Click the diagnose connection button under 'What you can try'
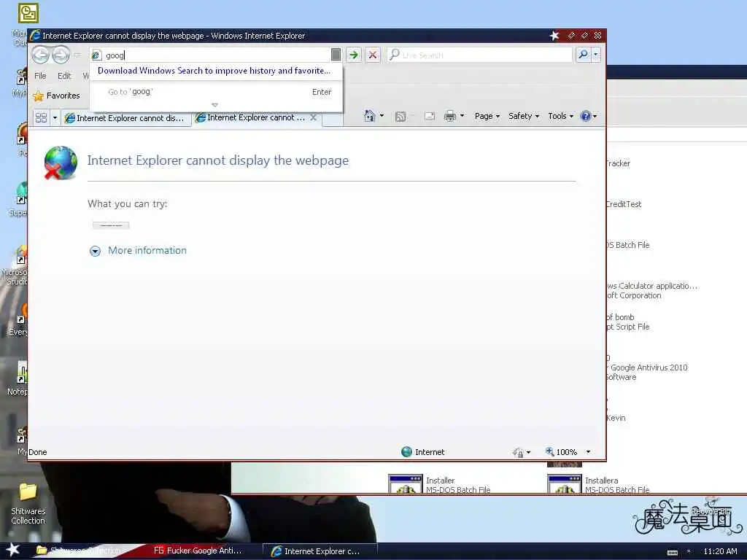The image size is (747, 560). 111,225
